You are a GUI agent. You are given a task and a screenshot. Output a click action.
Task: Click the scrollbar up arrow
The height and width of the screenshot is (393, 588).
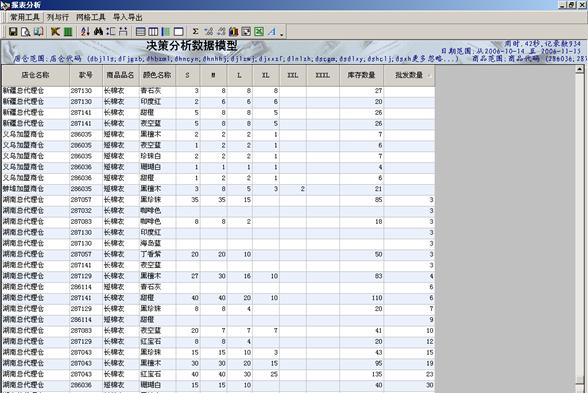pyautogui.click(x=579, y=69)
